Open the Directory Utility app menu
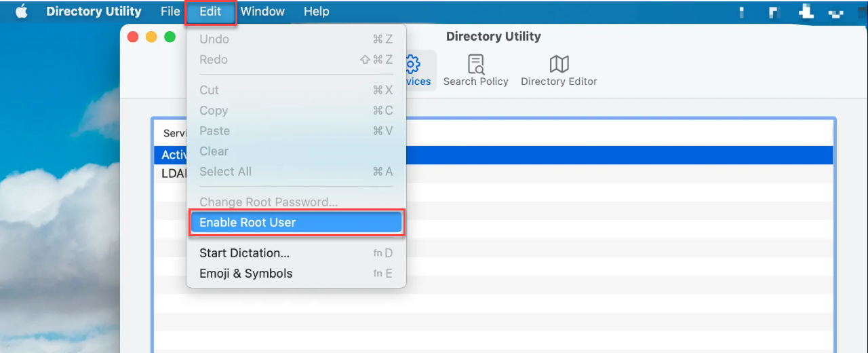This screenshot has width=868, height=353. point(94,12)
